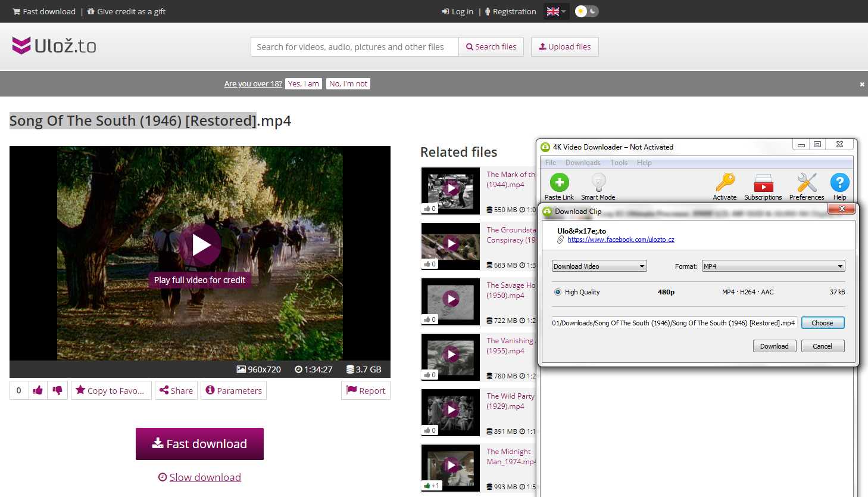Open the Subscriptions icon
The height and width of the screenshot is (497, 868).
click(763, 182)
